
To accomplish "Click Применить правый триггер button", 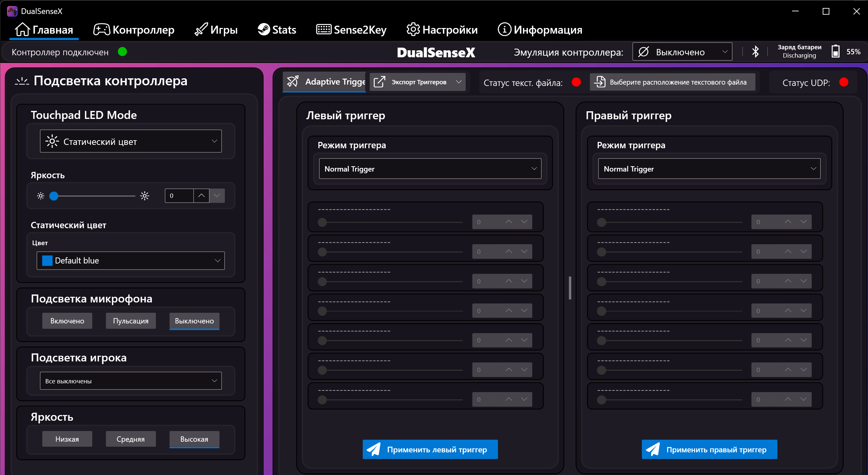I will [x=709, y=449].
